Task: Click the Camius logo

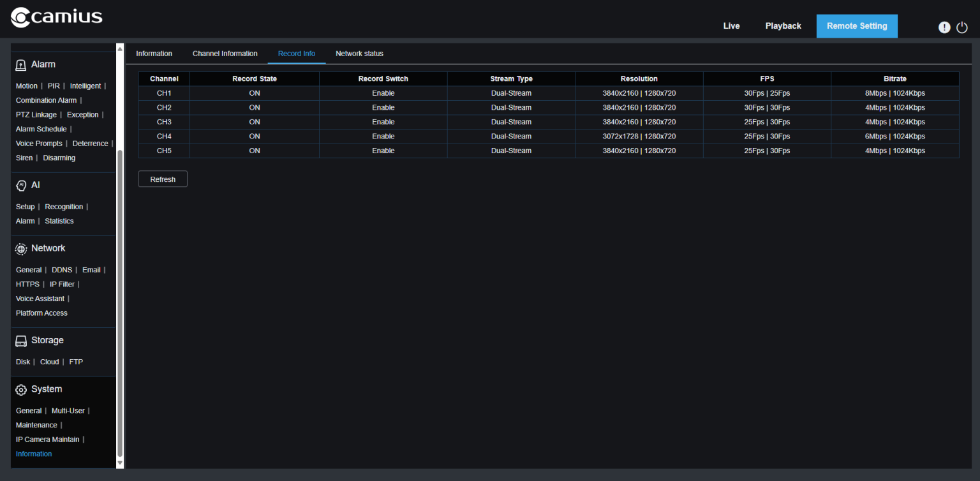Action: [x=56, y=18]
